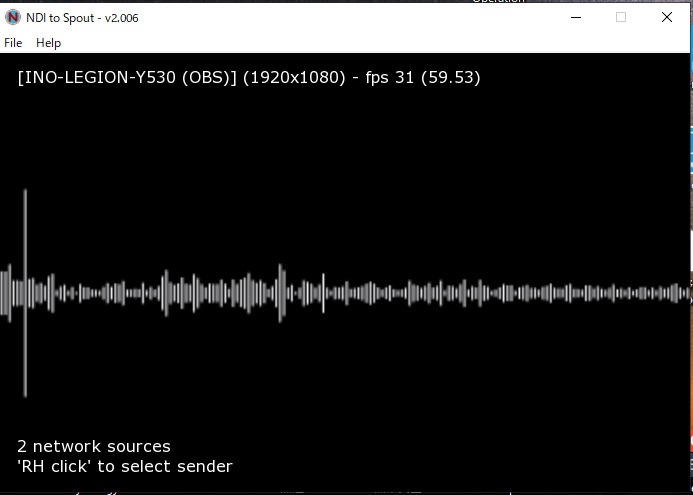
Task: Click the NDI to Spout app icon
Action: 13,18
